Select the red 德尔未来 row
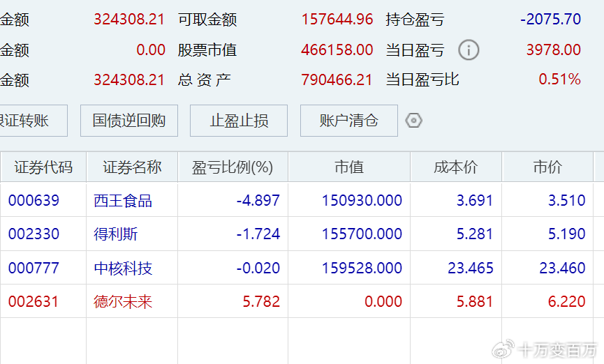The height and width of the screenshot is (364, 604). [x=123, y=302]
